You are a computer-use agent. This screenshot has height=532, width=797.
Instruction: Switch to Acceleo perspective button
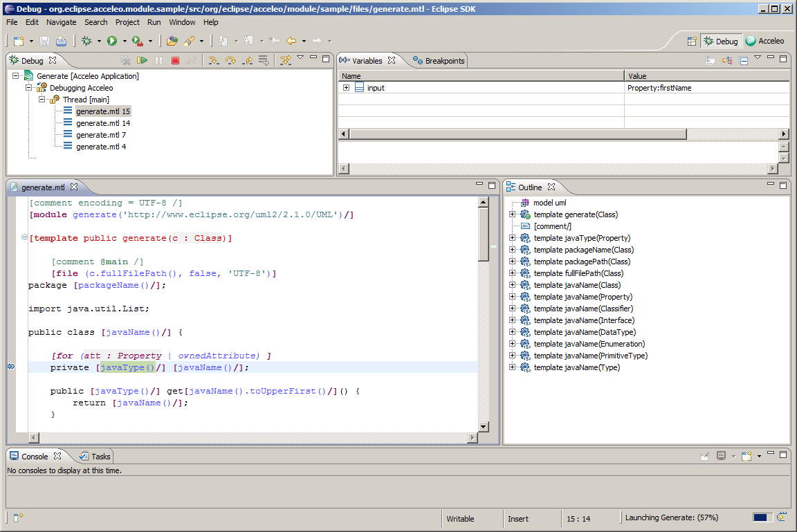765,41
